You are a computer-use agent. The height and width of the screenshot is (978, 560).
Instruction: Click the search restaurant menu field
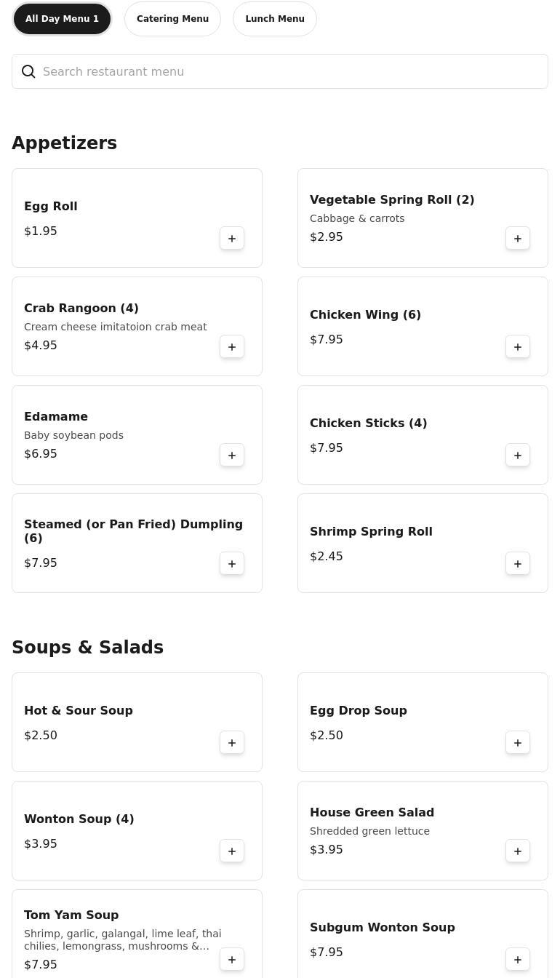(x=291, y=71)
